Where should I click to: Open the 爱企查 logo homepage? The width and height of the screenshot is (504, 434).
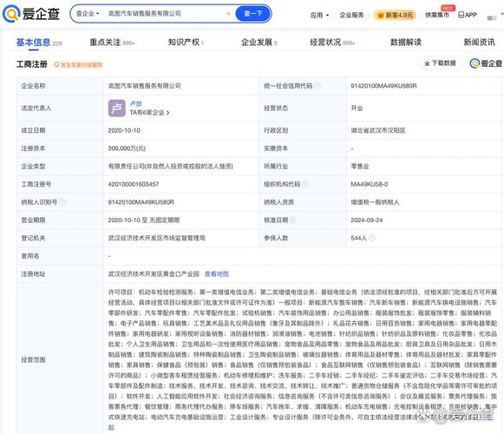coord(31,14)
